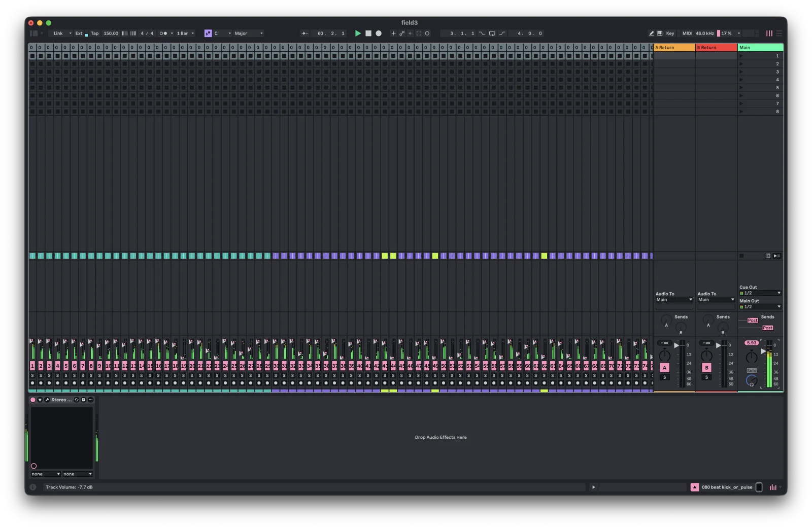Screen dimensions: 812x528
Task: Select the B Return track header
Action: [x=716, y=48]
